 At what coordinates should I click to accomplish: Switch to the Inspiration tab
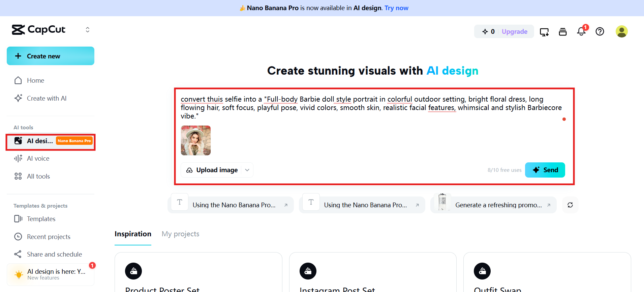[133, 234]
